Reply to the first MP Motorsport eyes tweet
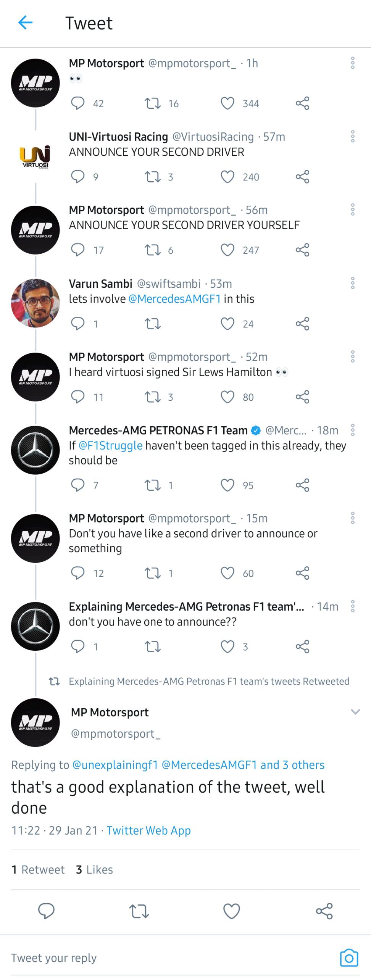Screen dimensions: 371x980 tap(78, 103)
